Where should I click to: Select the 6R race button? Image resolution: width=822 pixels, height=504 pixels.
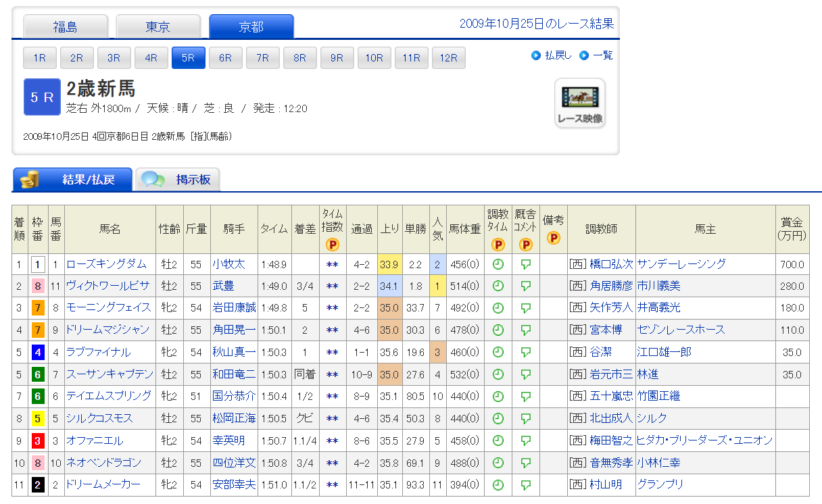(x=225, y=58)
